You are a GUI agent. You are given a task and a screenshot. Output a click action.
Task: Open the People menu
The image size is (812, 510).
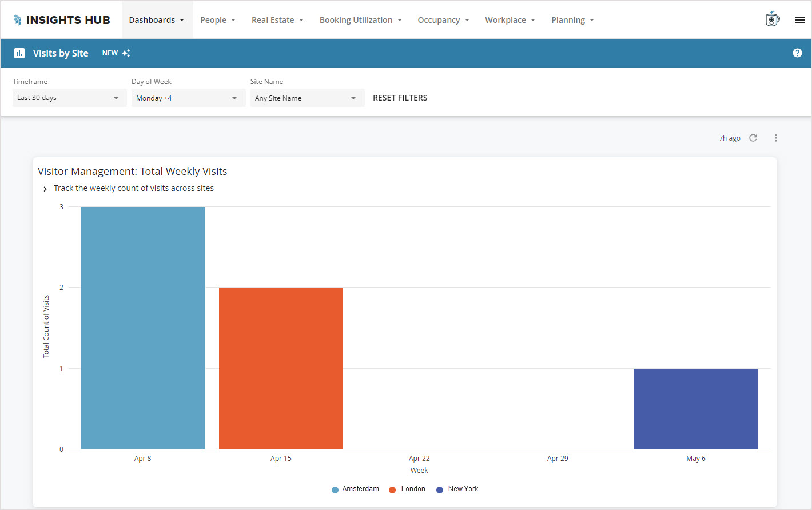[x=218, y=20]
